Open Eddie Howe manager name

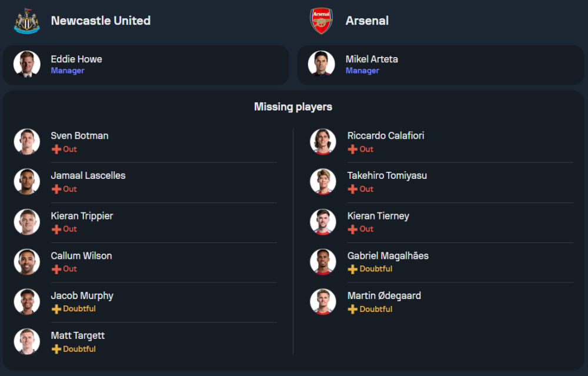pos(76,59)
